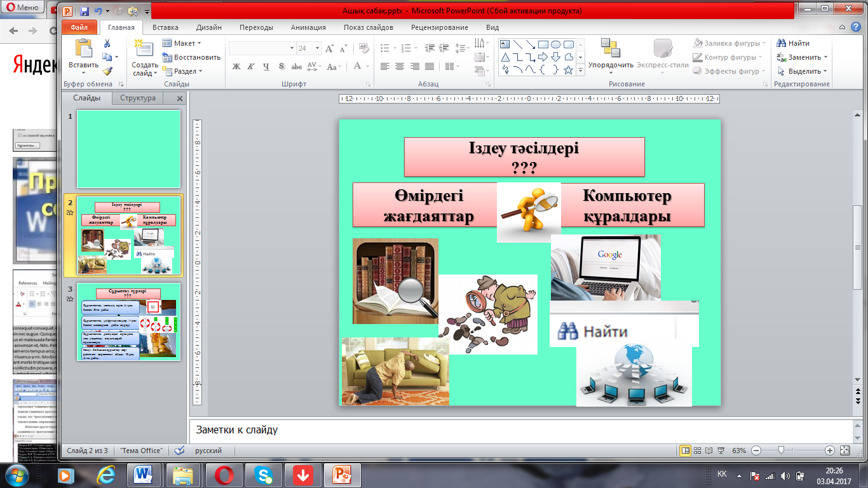Viewport: 868px width, 488px height.
Task: Center text alignment icon
Action: coord(400,66)
